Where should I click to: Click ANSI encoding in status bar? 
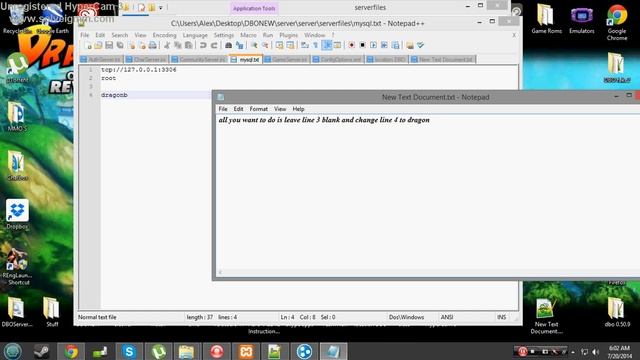coord(447,317)
